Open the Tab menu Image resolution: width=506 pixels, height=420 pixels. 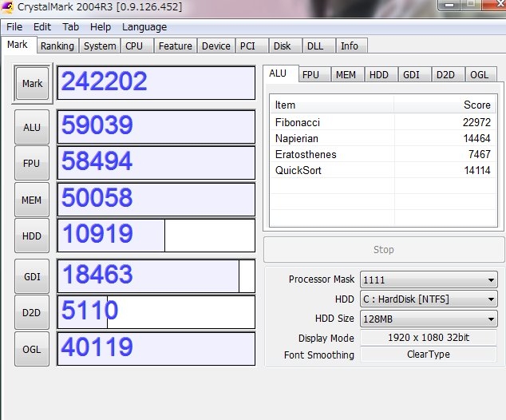coord(71,27)
